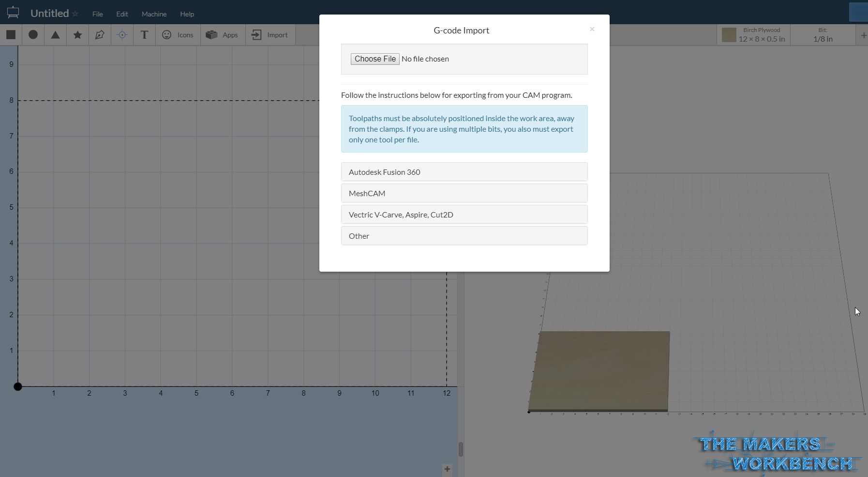Expand MeshCAM export instructions
This screenshot has width=868, height=477.
pyautogui.click(x=464, y=193)
